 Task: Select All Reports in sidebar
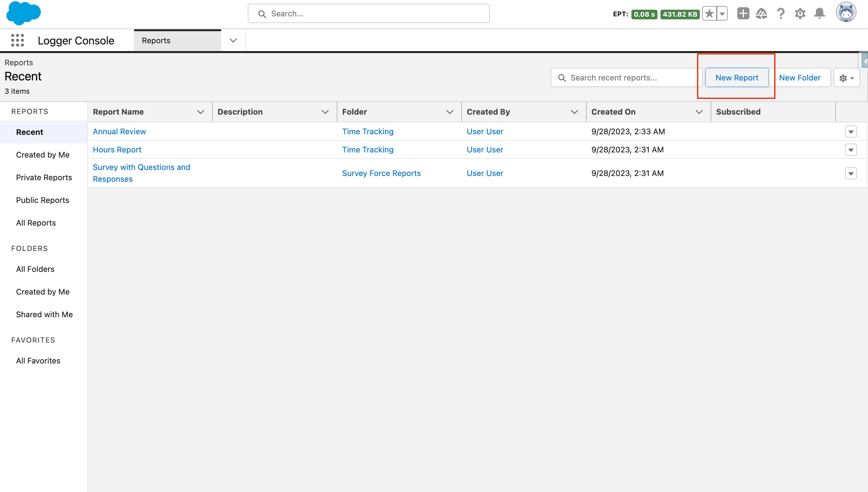point(36,223)
